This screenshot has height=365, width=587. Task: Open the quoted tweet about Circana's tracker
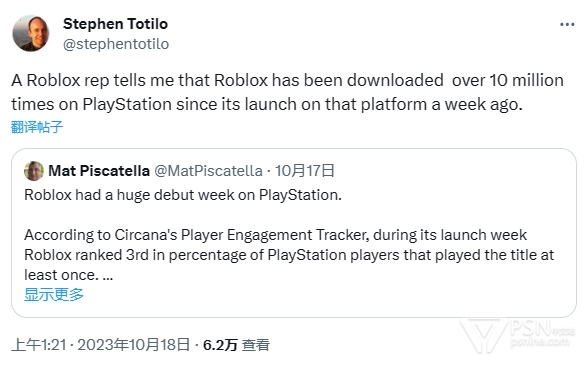[294, 233]
